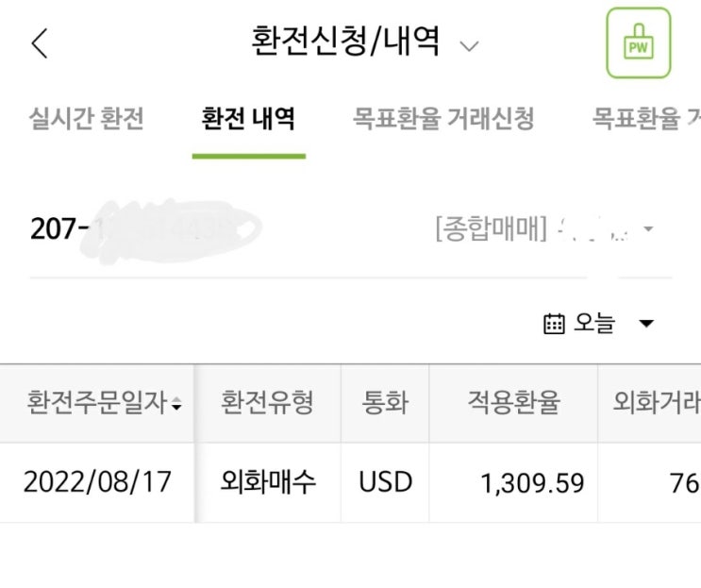Tap the 1,309.59 applied rate value
701x588 pixels.
532,484
